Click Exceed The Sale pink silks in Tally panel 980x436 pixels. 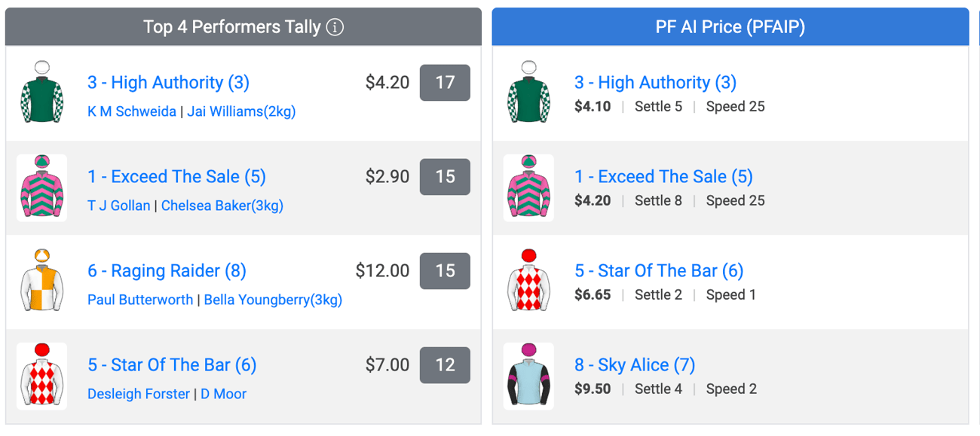(41, 188)
